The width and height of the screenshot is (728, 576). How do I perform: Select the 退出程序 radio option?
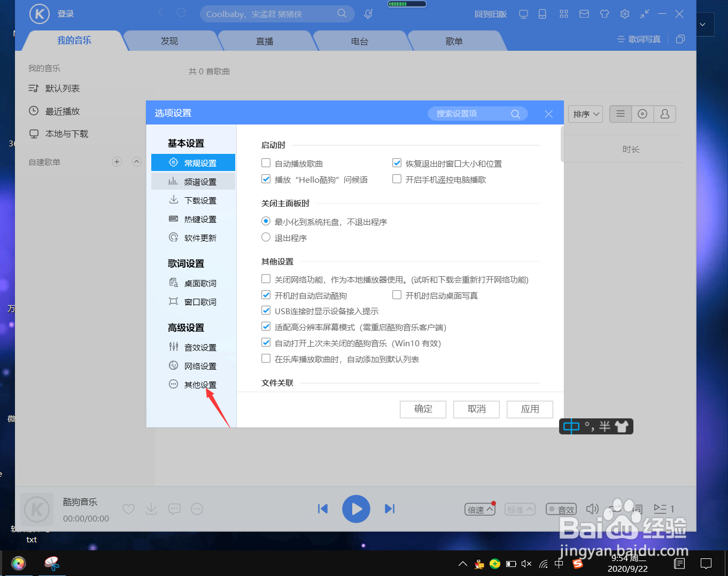point(266,237)
